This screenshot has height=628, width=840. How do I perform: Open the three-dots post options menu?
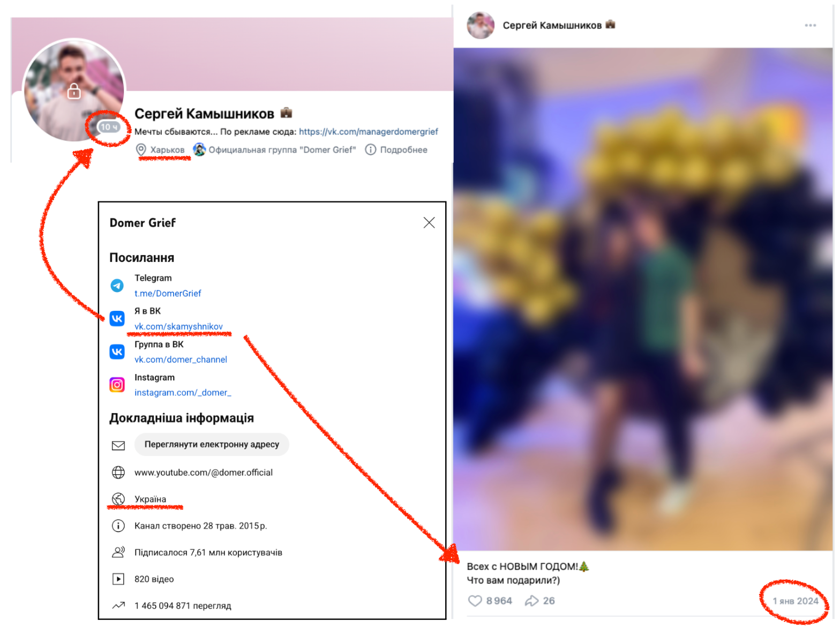click(x=810, y=25)
